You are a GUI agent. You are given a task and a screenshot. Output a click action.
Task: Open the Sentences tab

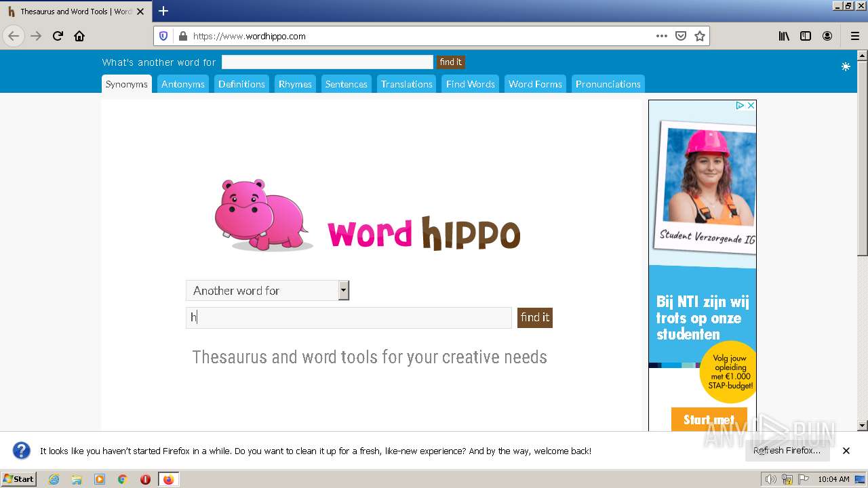point(346,84)
